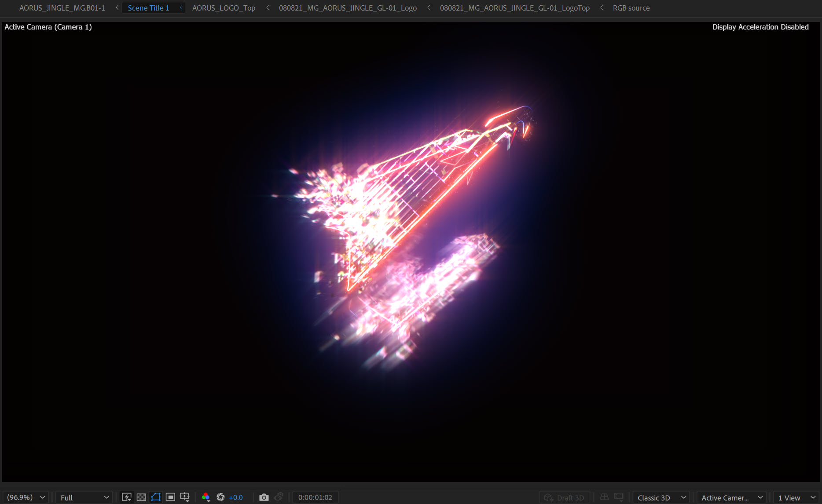Click the reset exposure aperture icon
Image resolution: width=822 pixels, height=504 pixels.
click(x=220, y=497)
